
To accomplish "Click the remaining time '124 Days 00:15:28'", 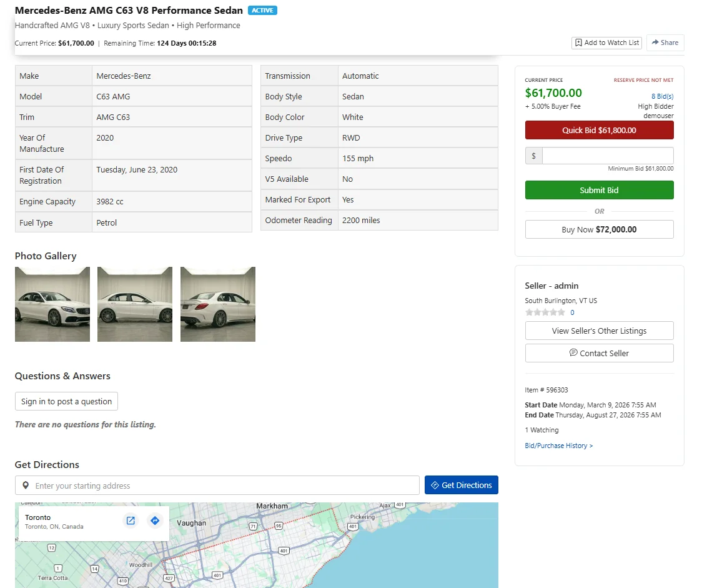I will 187,43.
